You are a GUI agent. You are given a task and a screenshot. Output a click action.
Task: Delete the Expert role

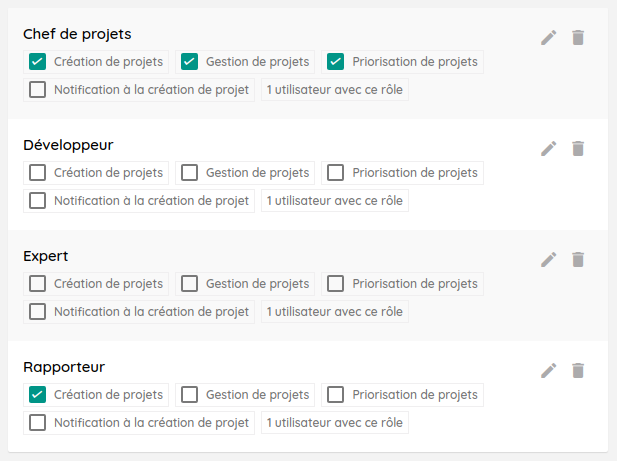[577, 259]
